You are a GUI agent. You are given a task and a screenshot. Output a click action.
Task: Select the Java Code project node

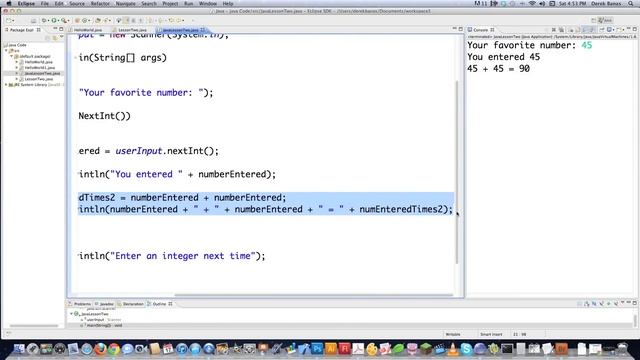click(18, 45)
